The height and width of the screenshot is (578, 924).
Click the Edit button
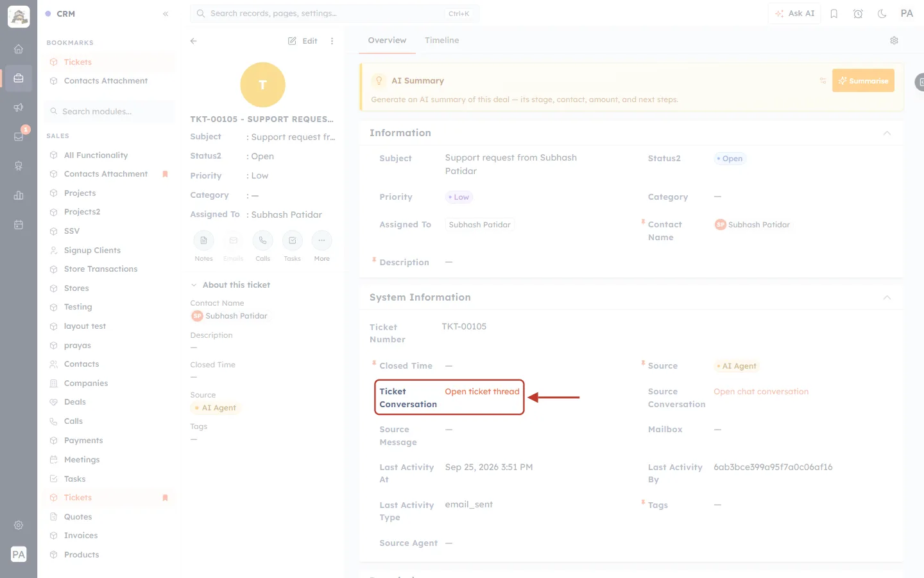[303, 40]
